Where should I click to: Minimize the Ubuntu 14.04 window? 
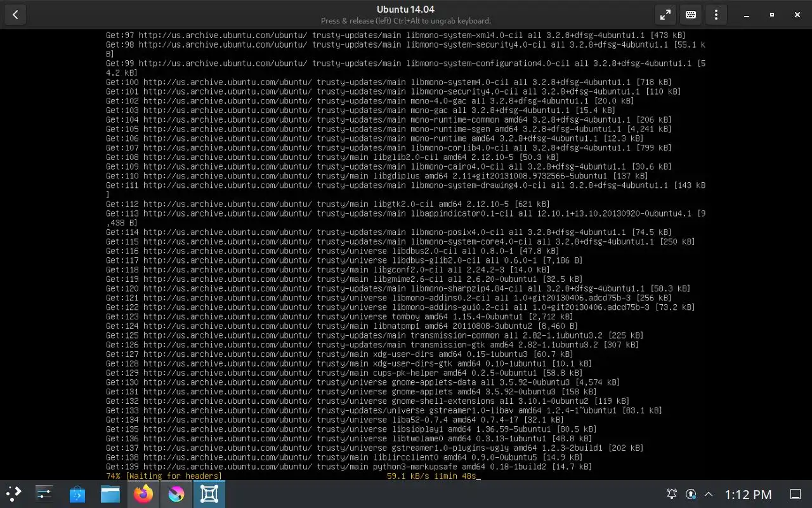[747, 15]
